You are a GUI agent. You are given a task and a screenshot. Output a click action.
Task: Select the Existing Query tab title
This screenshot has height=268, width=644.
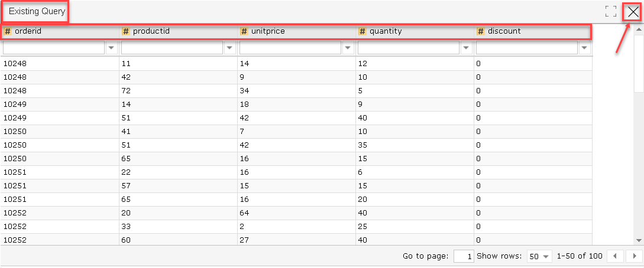point(37,11)
